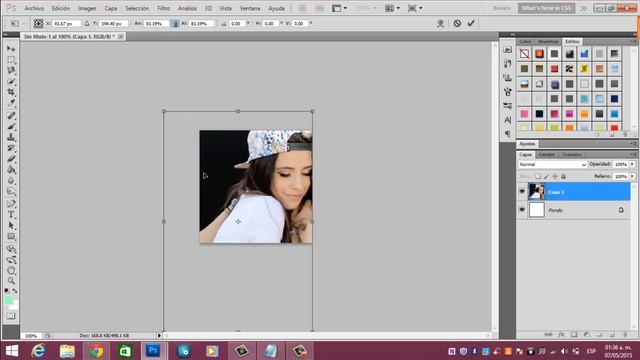Apply the no-style red slash swatch
Viewport: 640px width, 360px height.
(x=524, y=53)
